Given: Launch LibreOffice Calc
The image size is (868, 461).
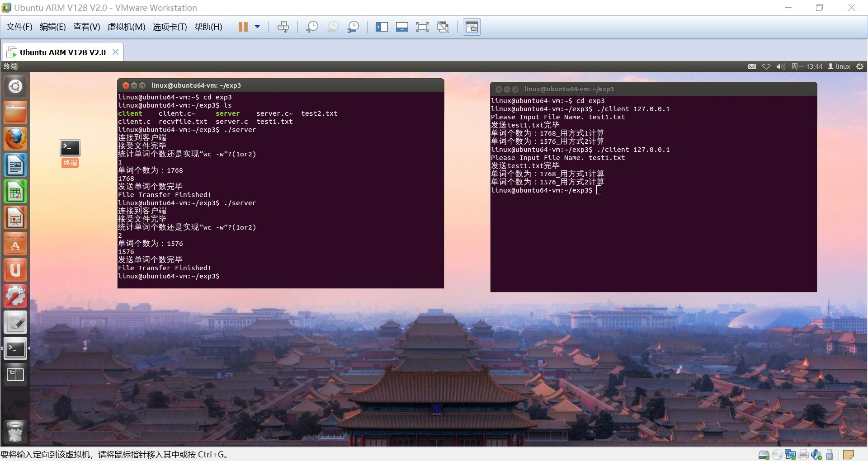Looking at the screenshot, I should coord(15,191).
